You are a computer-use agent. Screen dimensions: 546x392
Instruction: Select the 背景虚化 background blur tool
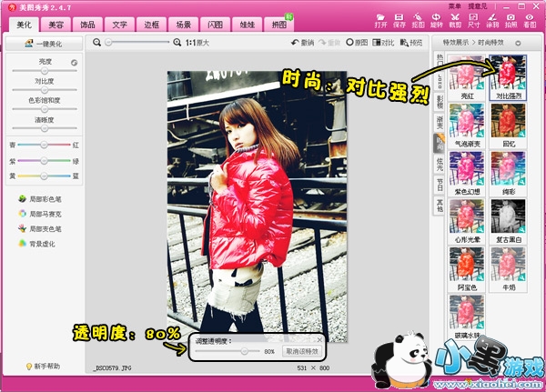(36, 244)
